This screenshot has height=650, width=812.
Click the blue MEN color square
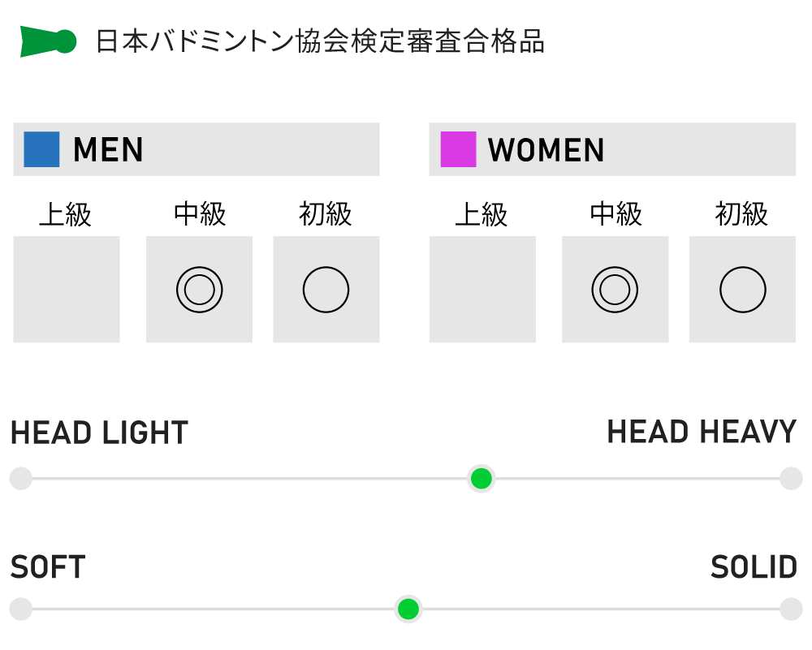[x=41, y=150]
